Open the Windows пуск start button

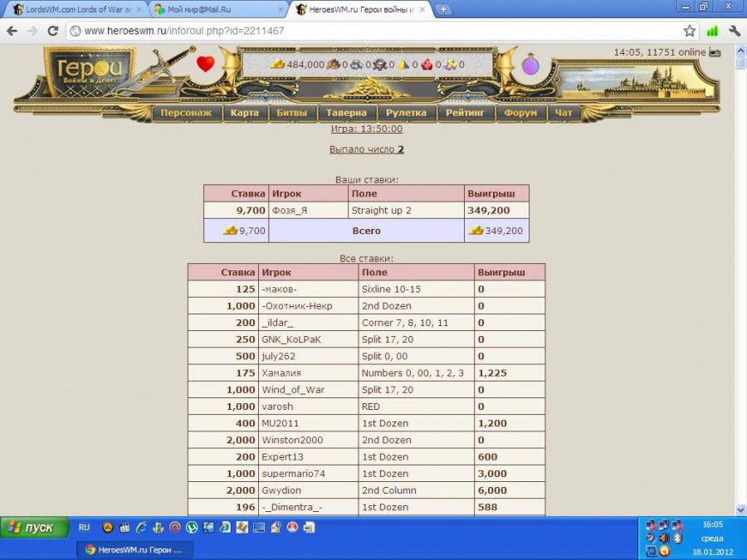(x=33, y=528)
